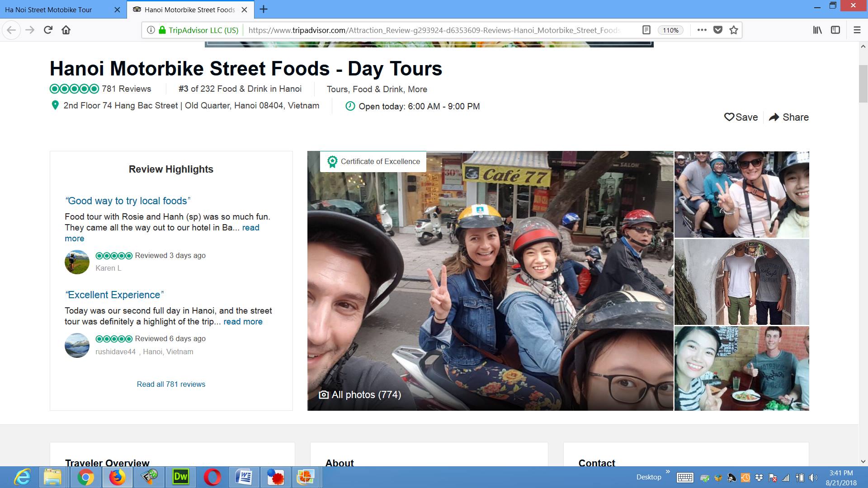Launch Dreamweaver from the taskbar
Viewport: 868px width, 488px height.
pyautogui.click(x=180, y=477)
